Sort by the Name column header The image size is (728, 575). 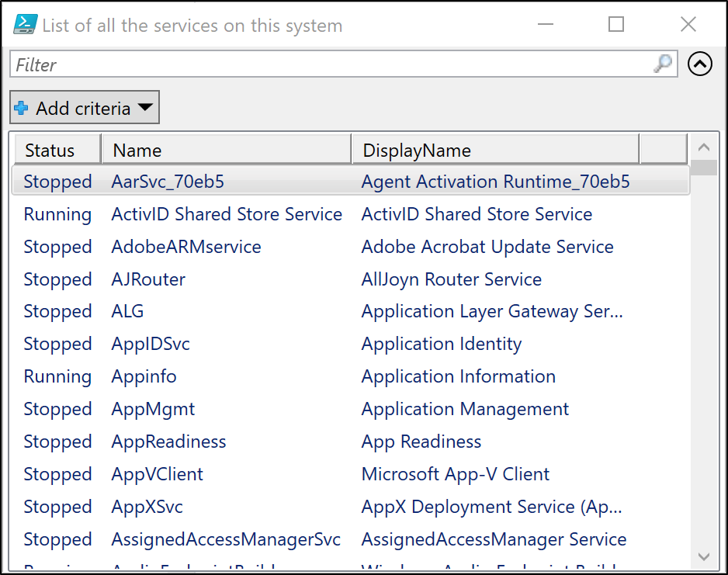(225, 150)
